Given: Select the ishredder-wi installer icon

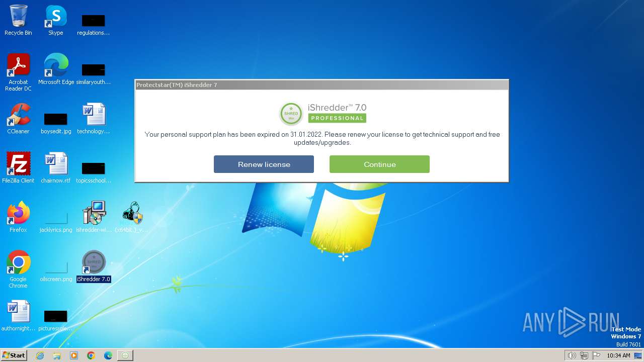Looking at the screenshot, I should pyautogui.click(x=93, y=217).
